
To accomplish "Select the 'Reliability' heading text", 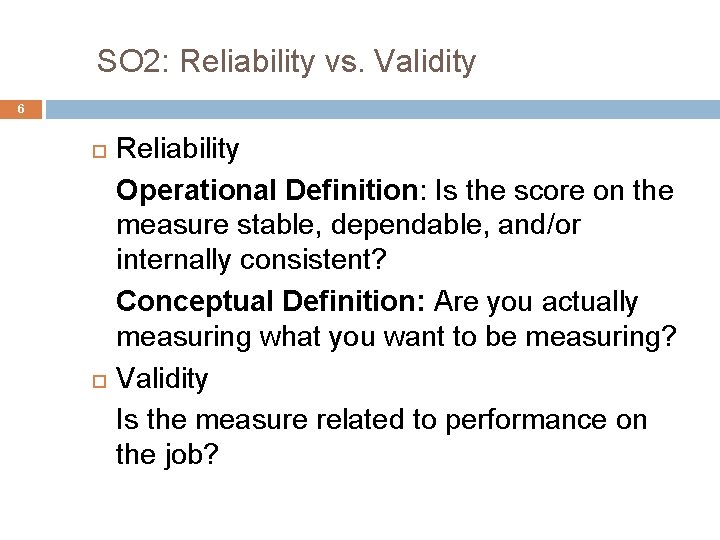I will [x=178, y=150].
